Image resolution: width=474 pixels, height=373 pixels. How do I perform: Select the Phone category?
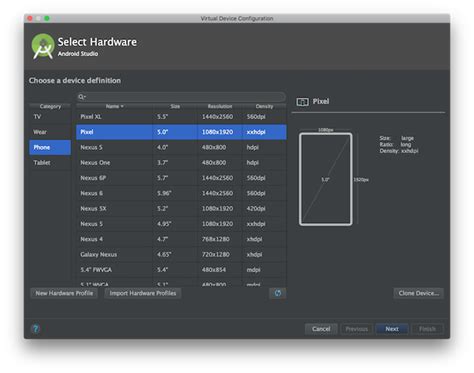tap(50, 147)
